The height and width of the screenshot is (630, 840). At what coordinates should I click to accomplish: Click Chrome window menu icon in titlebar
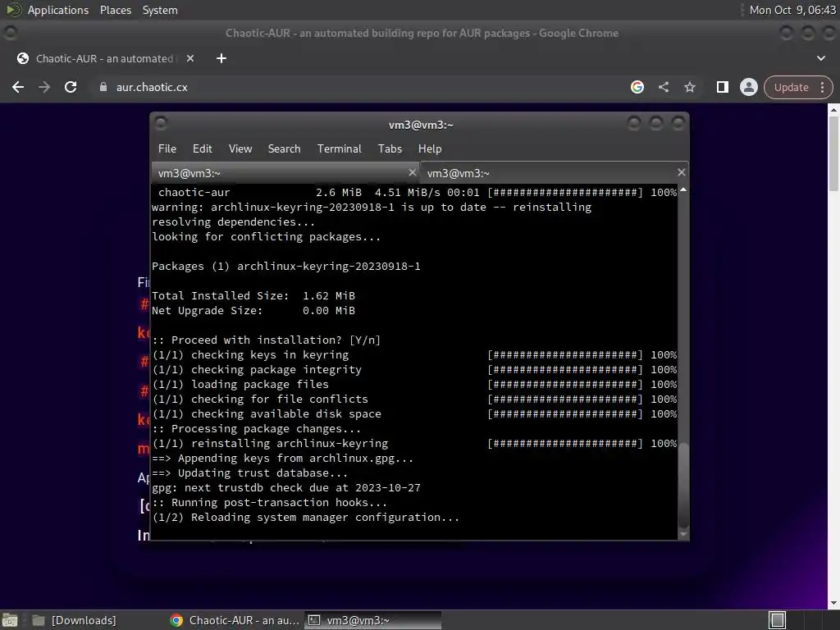point(10,33)
